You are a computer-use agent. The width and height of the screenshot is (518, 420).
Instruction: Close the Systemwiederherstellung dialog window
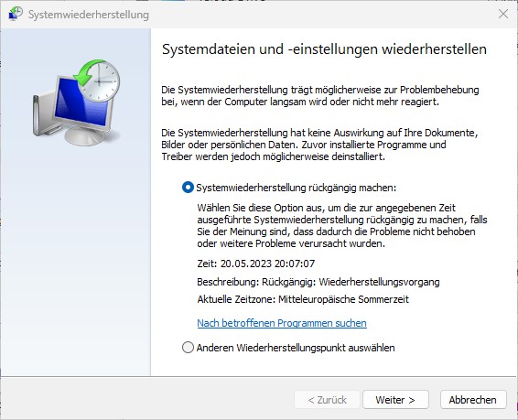[x=503, y=14]
